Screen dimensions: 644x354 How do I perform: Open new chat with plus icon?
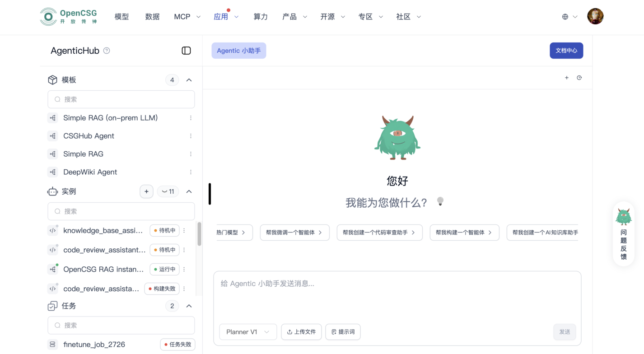pyautogui.click(x=566, y=78)
